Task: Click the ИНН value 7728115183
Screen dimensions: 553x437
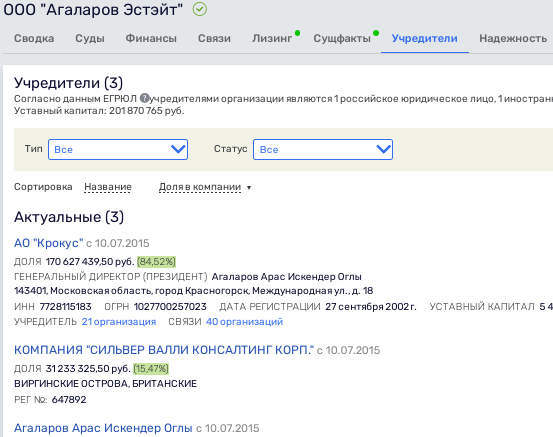Action: coord(65,306)
